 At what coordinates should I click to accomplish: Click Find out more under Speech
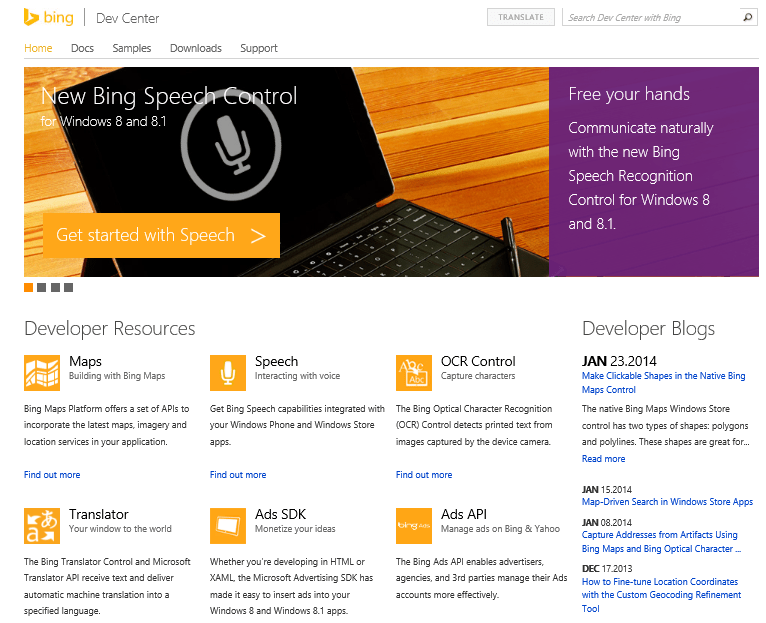click(x=238, y=474)
